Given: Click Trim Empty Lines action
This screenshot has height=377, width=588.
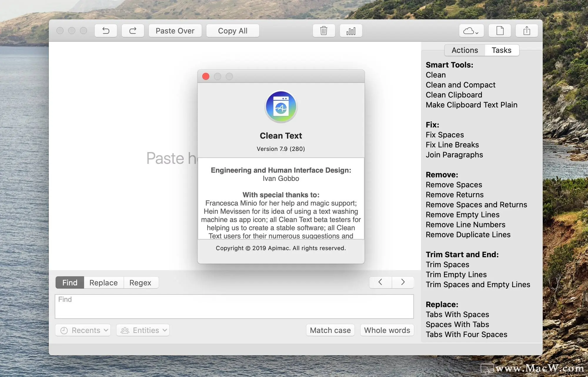Looking at the screenshot, I should pyautogui.click(x=456, y=275).
